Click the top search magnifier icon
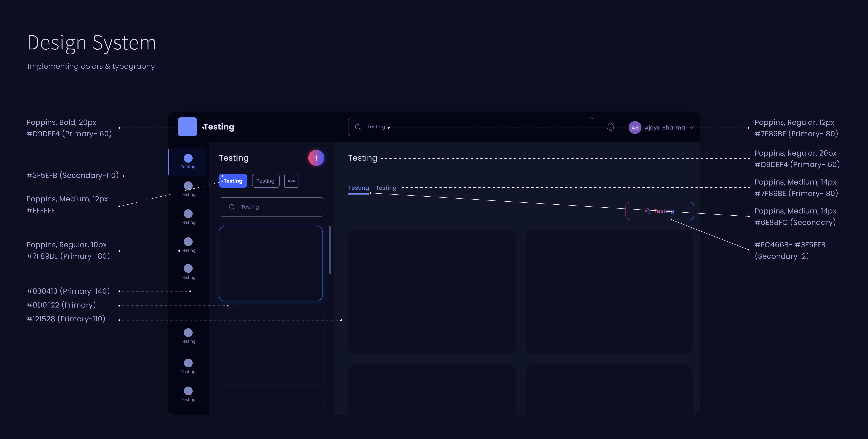The image size is (868, 439). (358, 127)
